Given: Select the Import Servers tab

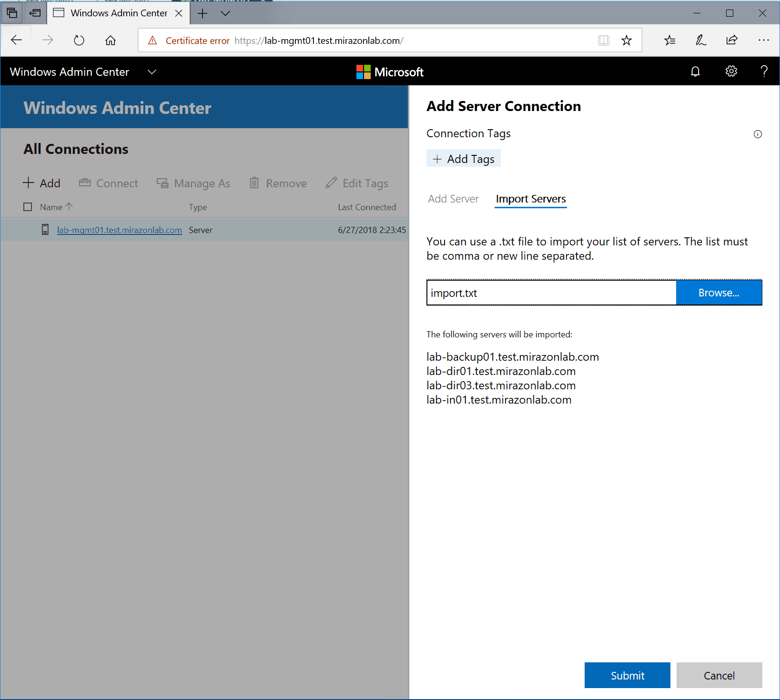Looking at the screenshot, I should [x=530, y=199].
